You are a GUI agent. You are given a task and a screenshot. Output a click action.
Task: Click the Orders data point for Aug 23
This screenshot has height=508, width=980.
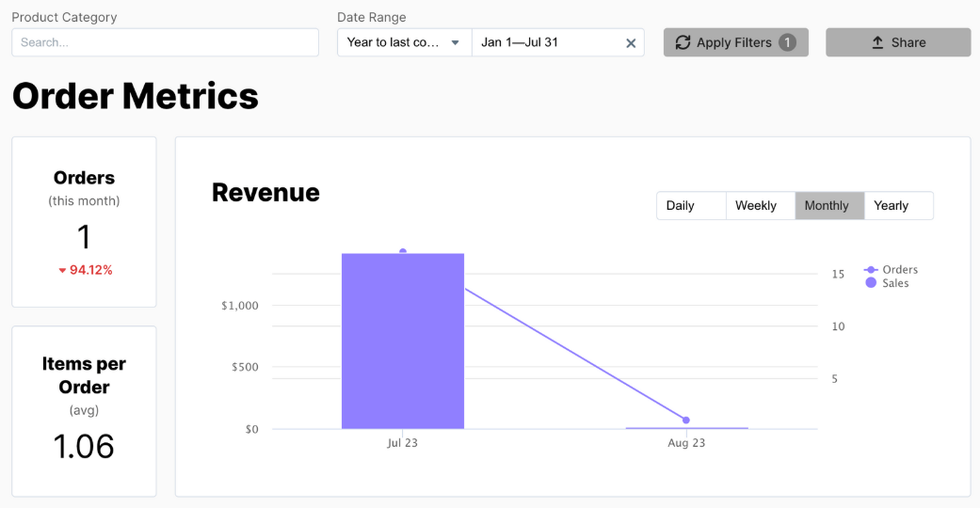point(686,420)
